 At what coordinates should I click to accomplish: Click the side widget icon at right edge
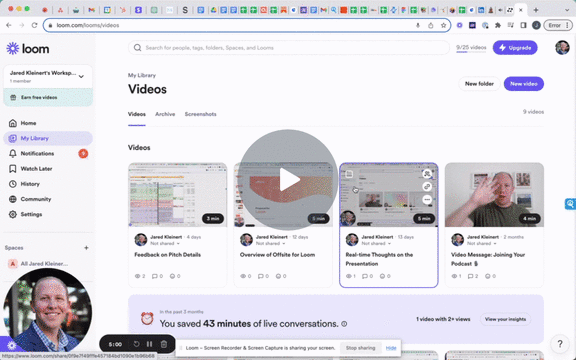(x=570, y=204)
